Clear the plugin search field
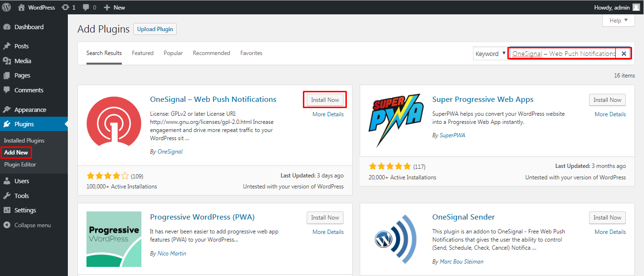The image size is (644, 276). 623,54
